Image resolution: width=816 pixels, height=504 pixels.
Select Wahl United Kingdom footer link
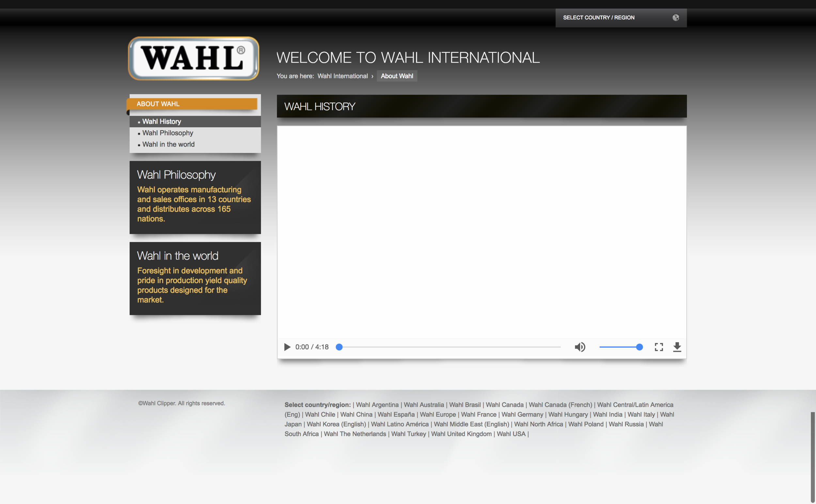(x=461, y=434)
